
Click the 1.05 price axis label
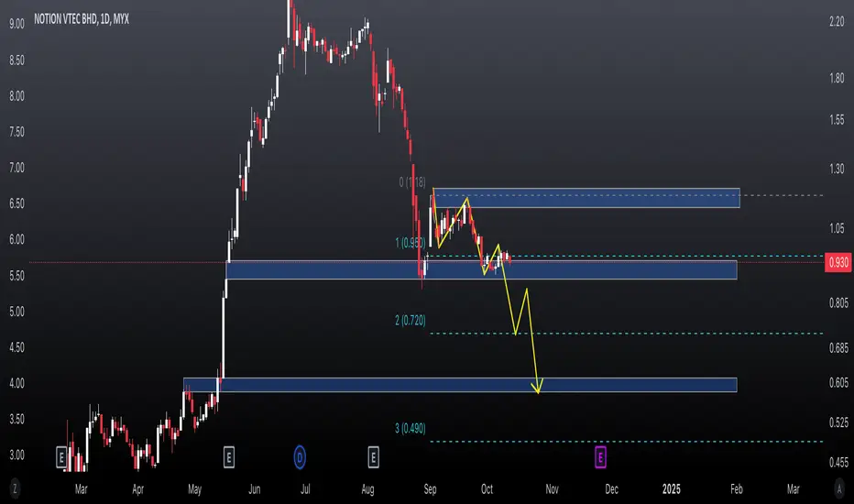[837, 228]
